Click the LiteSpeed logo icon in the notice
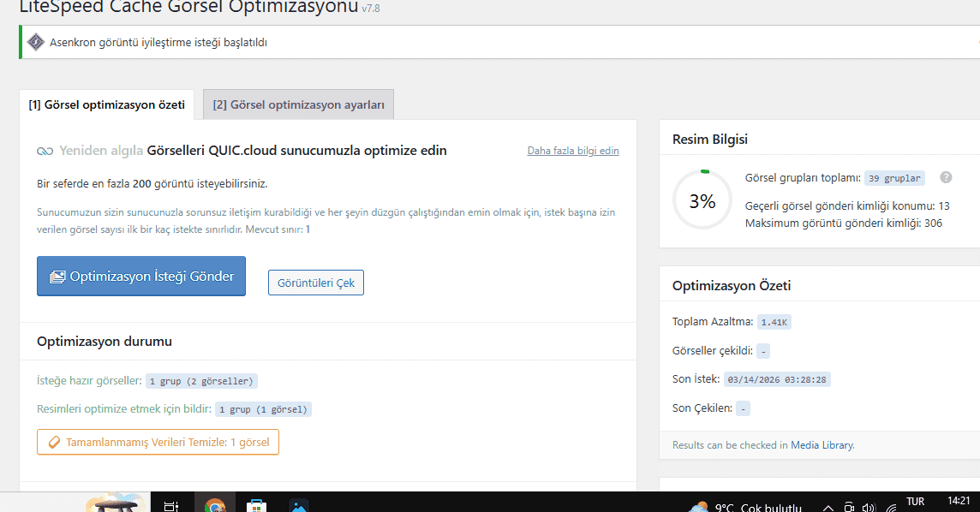This screenshot has height=512, width=980. coord(35,42)
